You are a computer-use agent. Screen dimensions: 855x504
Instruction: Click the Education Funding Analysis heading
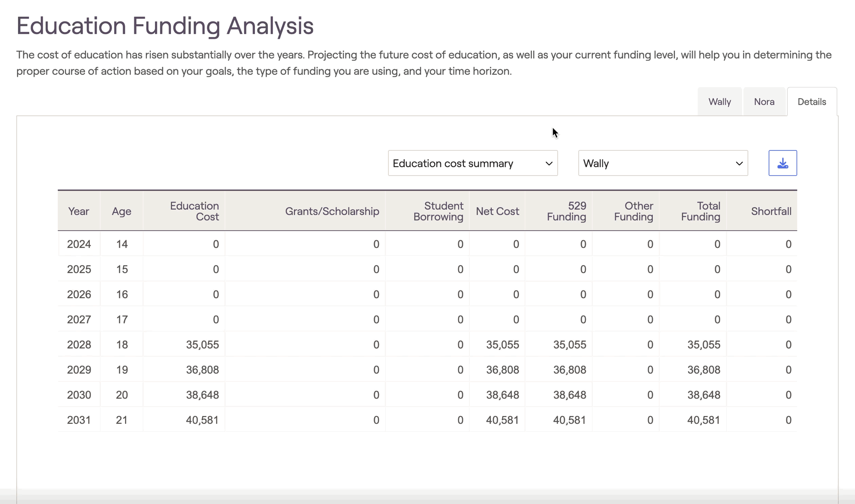coord(165,26)
